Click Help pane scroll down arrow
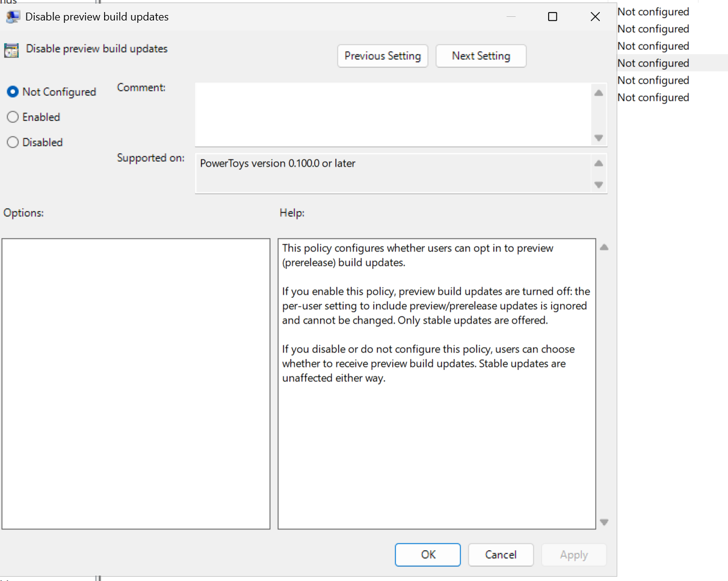Viewport: 728px width, 581px height. pyautogui.click(x=604, y=522)
